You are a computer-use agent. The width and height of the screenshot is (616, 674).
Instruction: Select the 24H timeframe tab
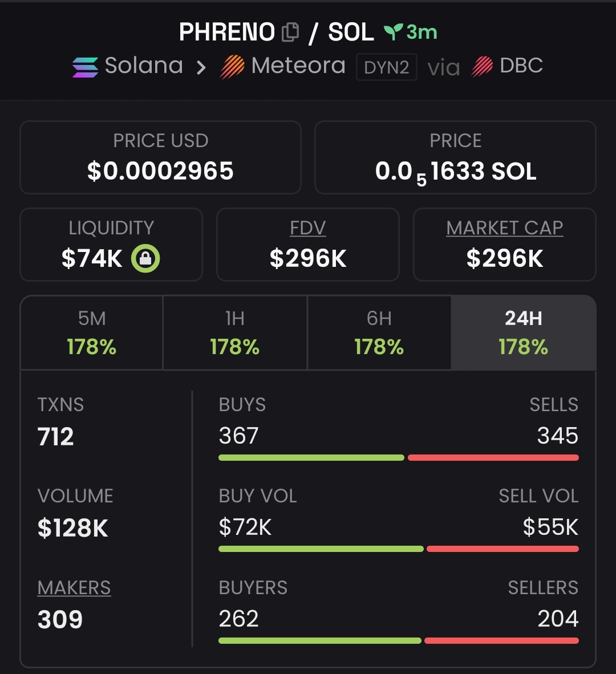point(524,332)
